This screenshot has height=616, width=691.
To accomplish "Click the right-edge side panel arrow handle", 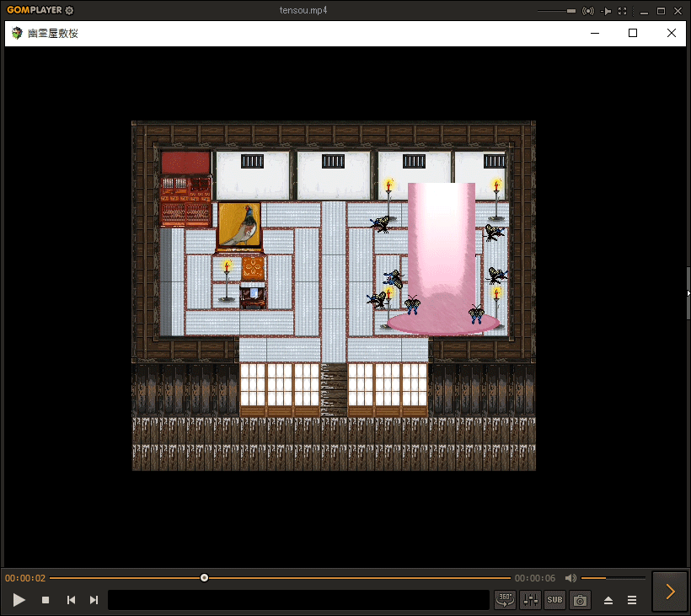I will coord(688,293).
